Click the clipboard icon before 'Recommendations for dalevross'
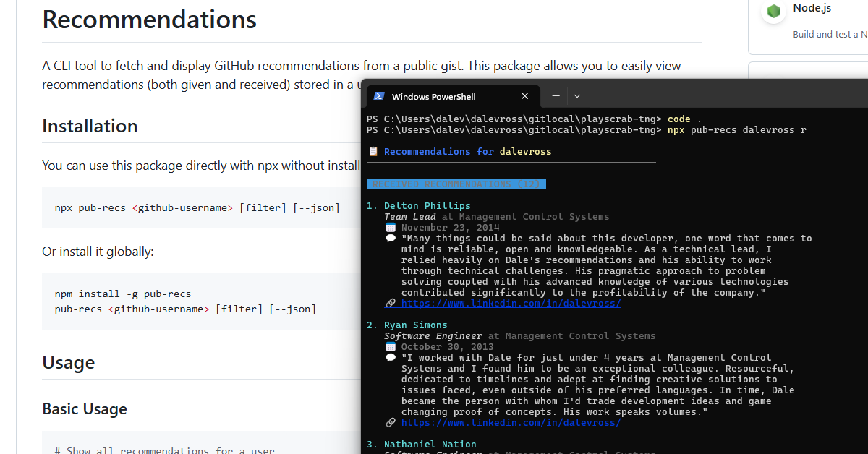Image resolution: width=868 pixels, height=454 pixels. coord(373,152)
